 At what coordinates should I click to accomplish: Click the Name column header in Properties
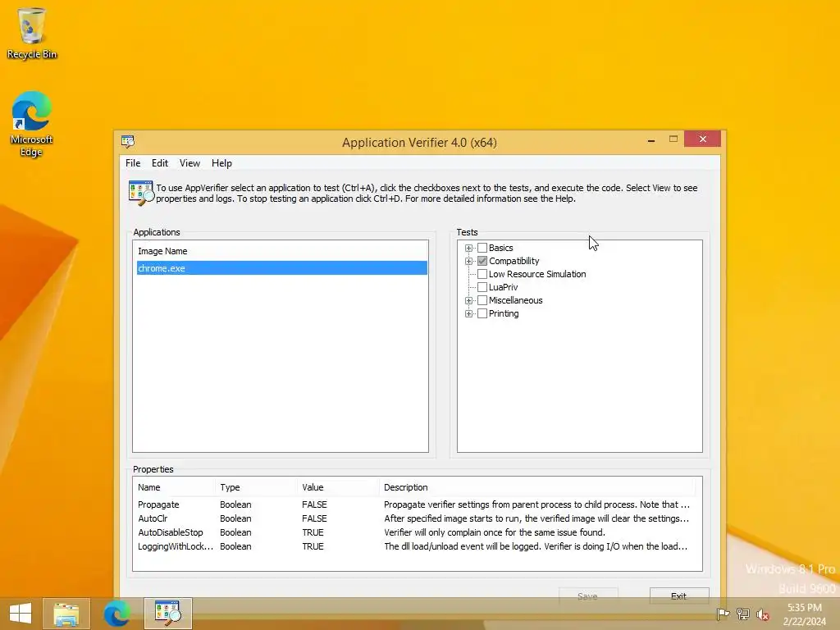pyautogui.click(x=174, y=487)
